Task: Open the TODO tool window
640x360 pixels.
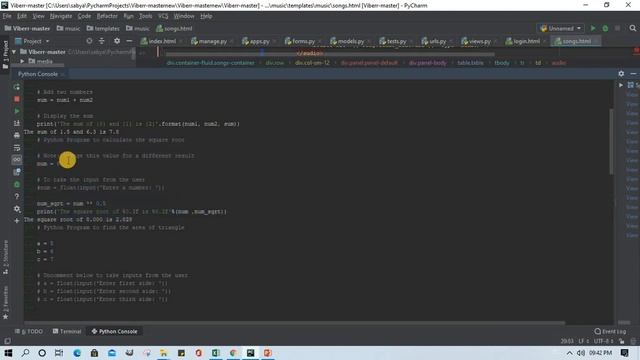Action: [29, 331]
